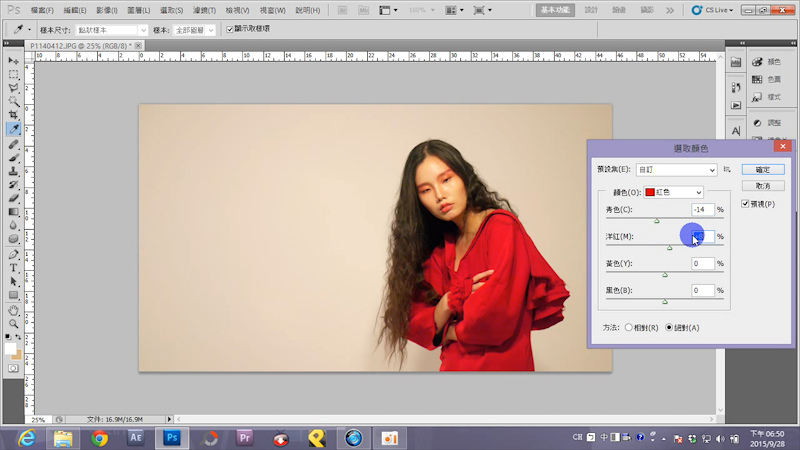Screen dimensions: 800x450
Task: Select the Eraser tool
Action: (x=13, y=198)
